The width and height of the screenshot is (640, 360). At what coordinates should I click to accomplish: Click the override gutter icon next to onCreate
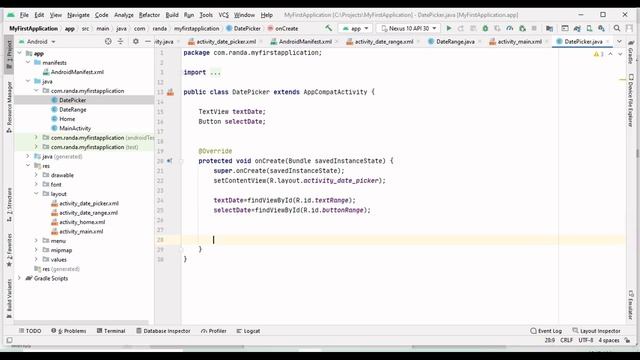pyautogui.click(x=169, y=161)
